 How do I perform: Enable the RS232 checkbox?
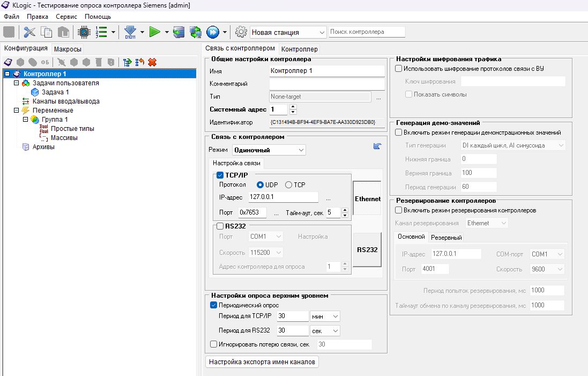tap(220, 226)
